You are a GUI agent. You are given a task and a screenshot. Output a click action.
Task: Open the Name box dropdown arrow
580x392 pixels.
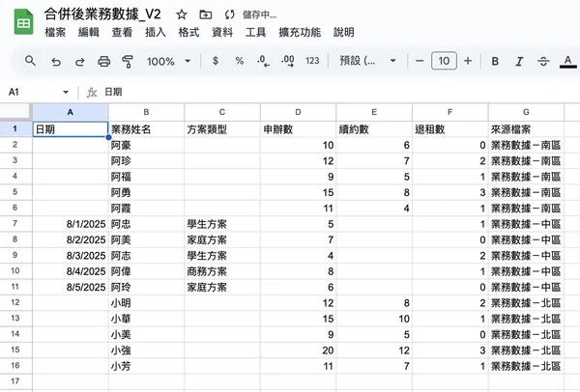tap(65, 93)
